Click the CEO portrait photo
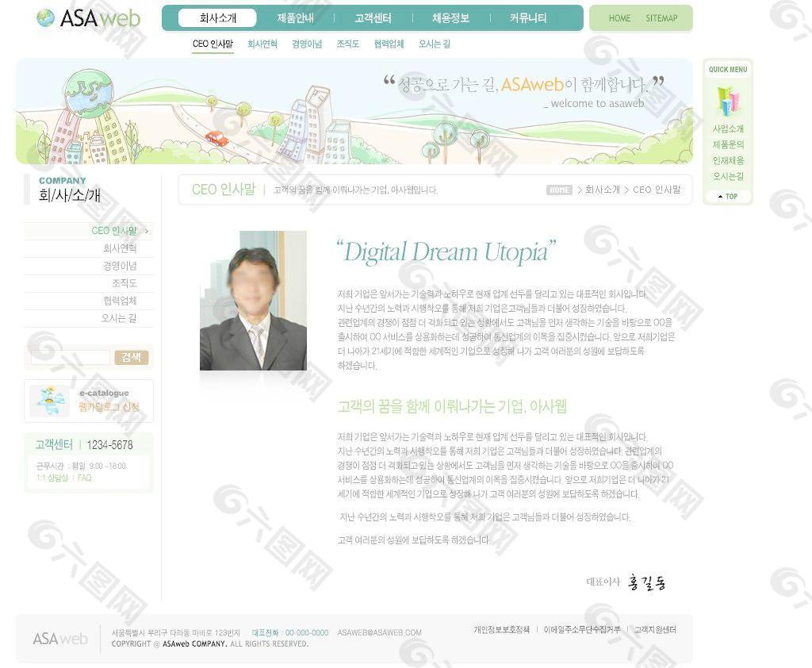 253,301
